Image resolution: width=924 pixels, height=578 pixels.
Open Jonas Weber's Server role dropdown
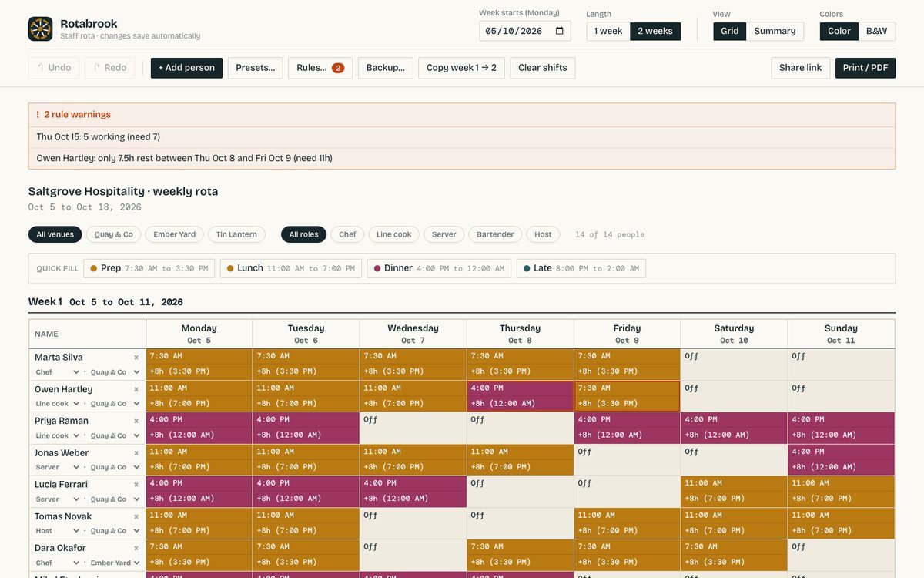tap(57, 467)
